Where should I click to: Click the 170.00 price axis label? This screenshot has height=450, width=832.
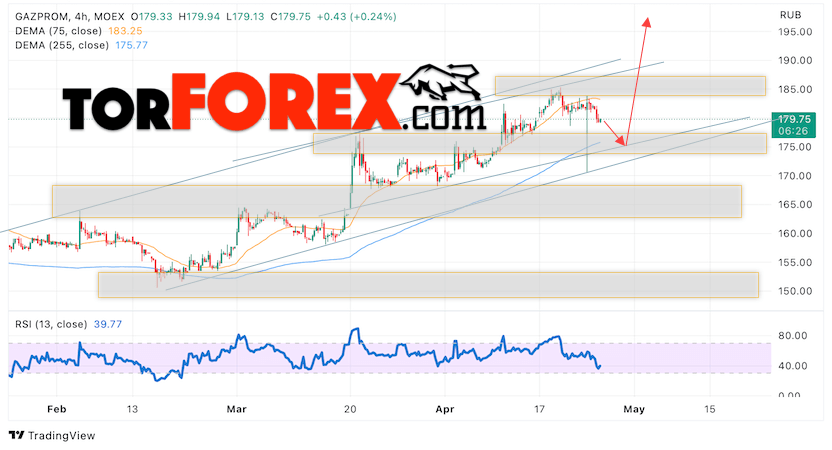pos(795,176)
